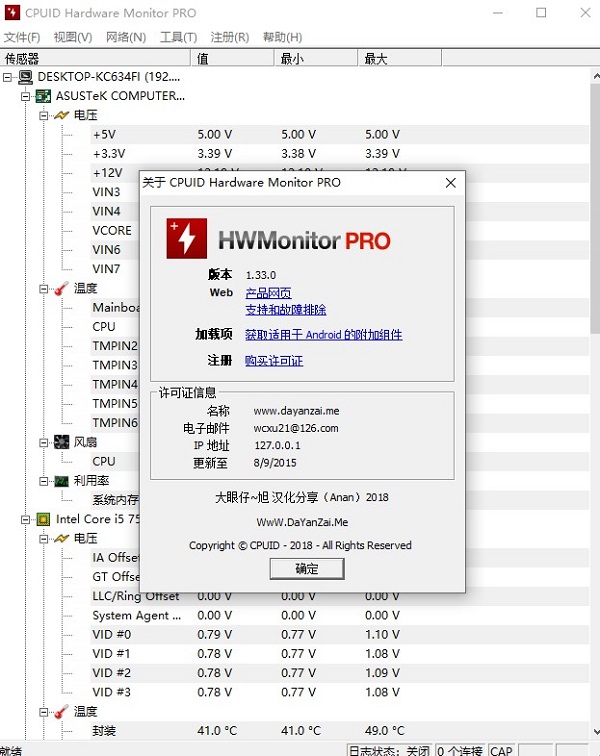Select the +5V voltage row
The height and width of the screenshot is (756, 600).
340,135
